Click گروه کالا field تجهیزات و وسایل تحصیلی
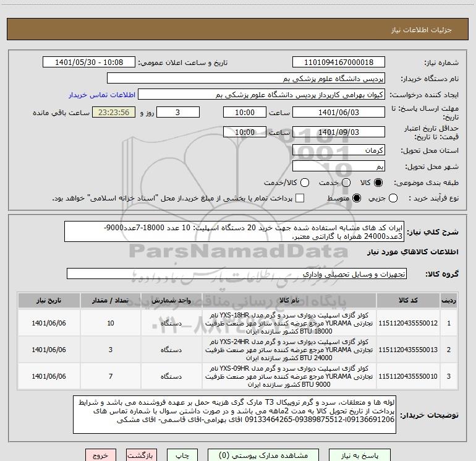476x461 pixels. (237, 274)
